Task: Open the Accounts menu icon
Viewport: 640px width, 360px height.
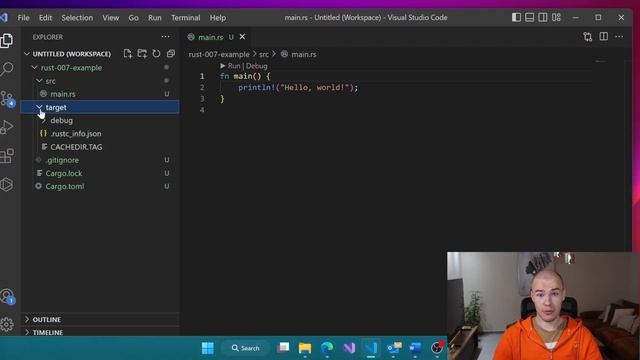Action: (x=7, y=296)
